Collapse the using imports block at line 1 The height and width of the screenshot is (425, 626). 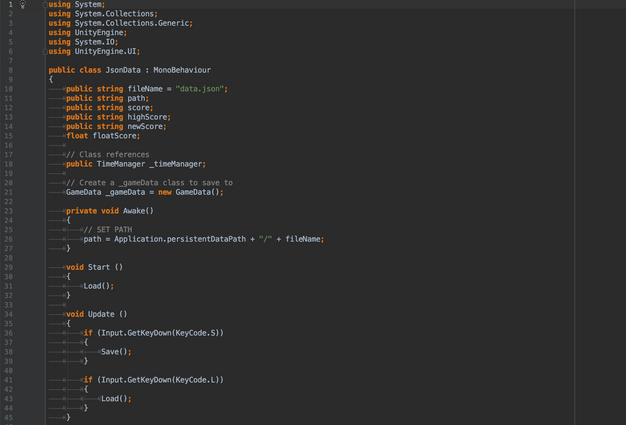pyautogui.click(x=45, y=5)
